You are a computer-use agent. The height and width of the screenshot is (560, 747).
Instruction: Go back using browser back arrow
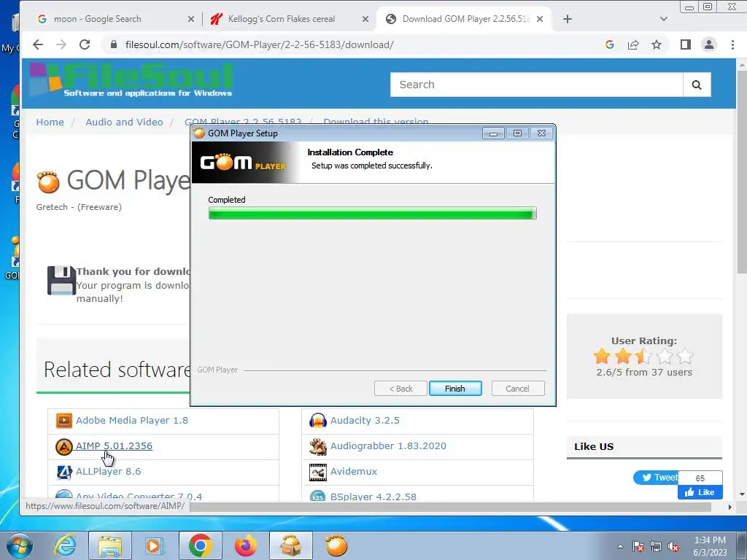pyautogui.click(x=38, y=44)
